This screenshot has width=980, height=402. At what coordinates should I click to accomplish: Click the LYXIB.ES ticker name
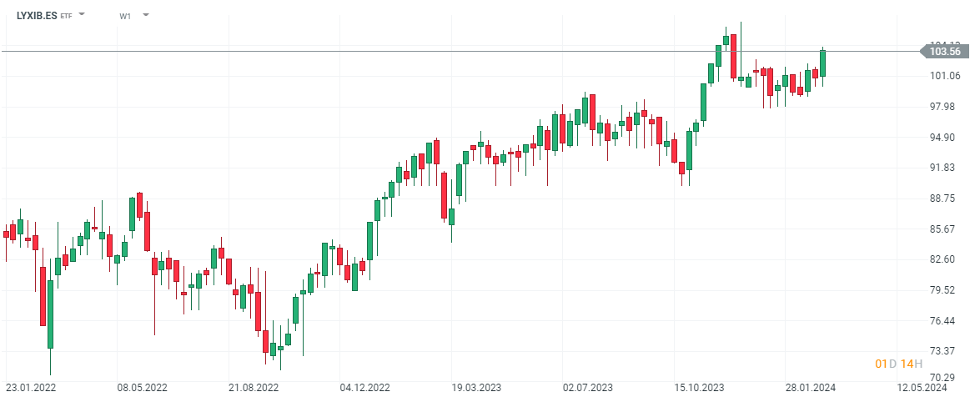(37, 15)
